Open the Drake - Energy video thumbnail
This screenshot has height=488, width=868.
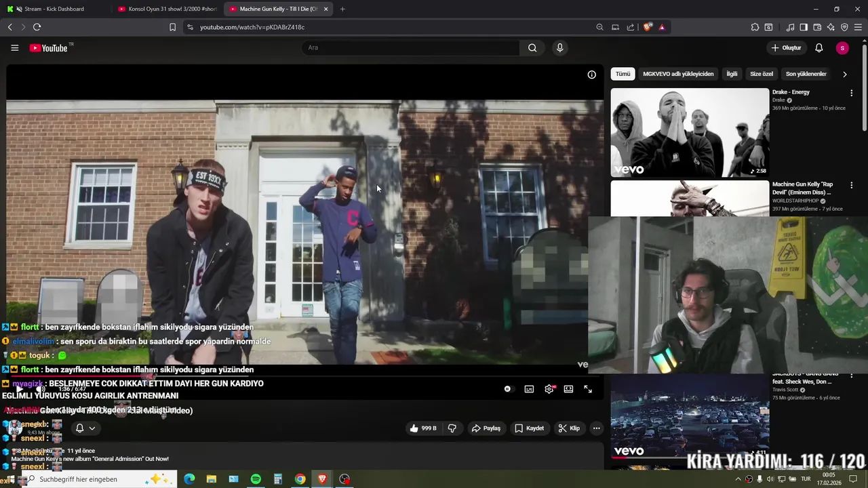[690, 133]
